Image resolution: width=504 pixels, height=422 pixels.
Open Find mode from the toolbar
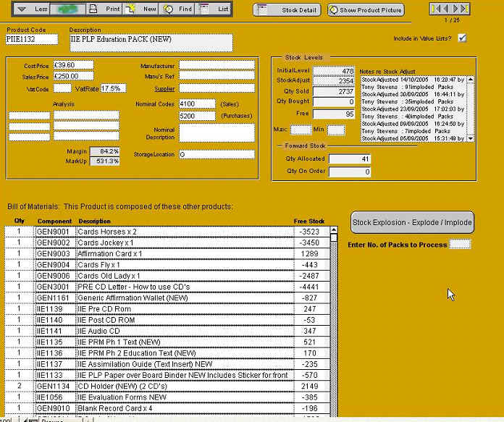[x=177, y=9]
